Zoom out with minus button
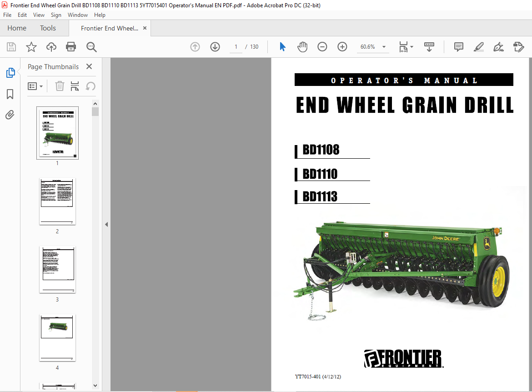The image size is (532, 392). tap(322, 47)
